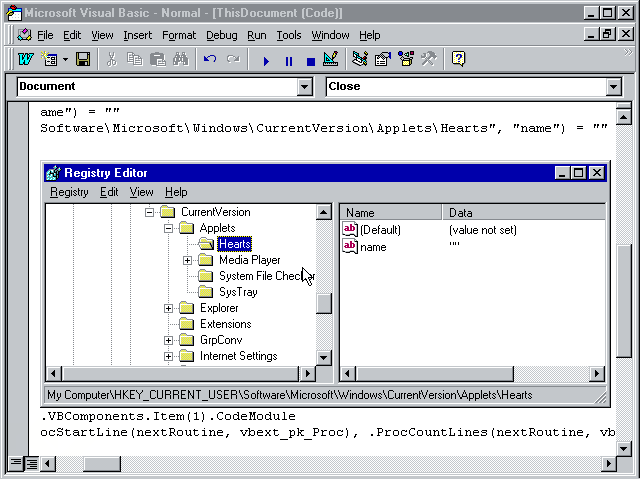Screen dimensions: 640x480
Task: Select the Hearts registry key
Action: 234,244
